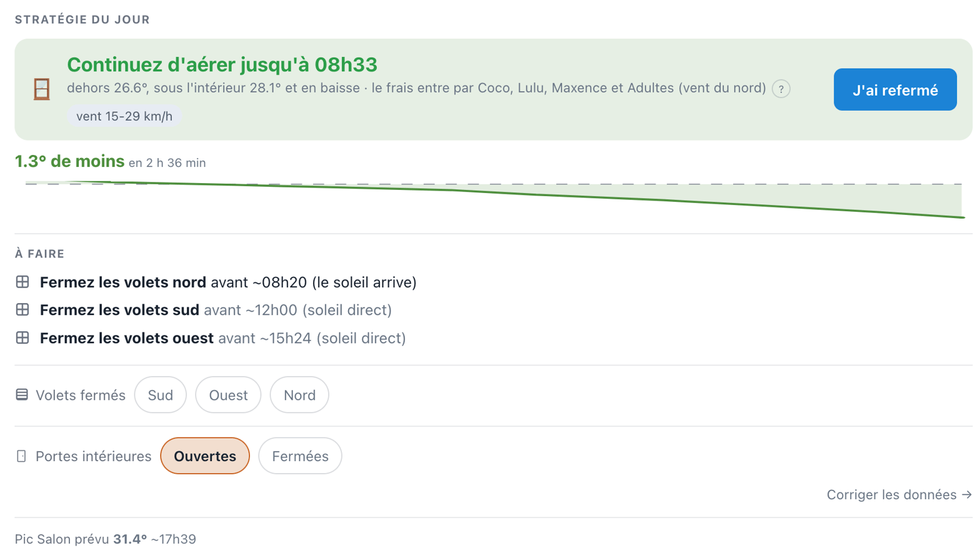
Task: Click the Pic Salon prévu 31.4° line
Action: click(x=106, y=539)
